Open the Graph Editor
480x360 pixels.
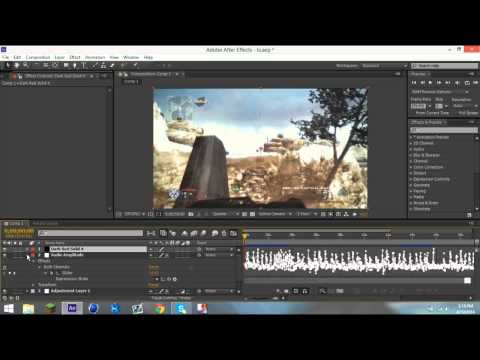[233, 233]
